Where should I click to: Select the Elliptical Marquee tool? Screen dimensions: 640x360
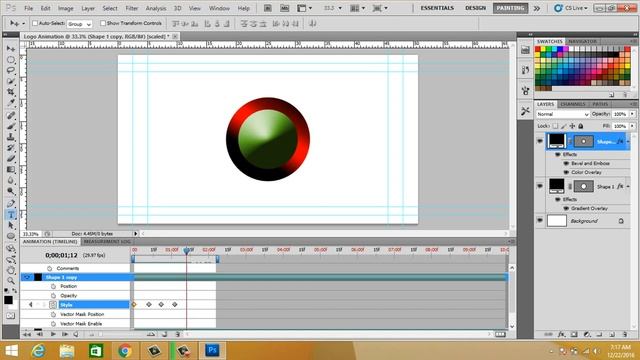point(11,60)
